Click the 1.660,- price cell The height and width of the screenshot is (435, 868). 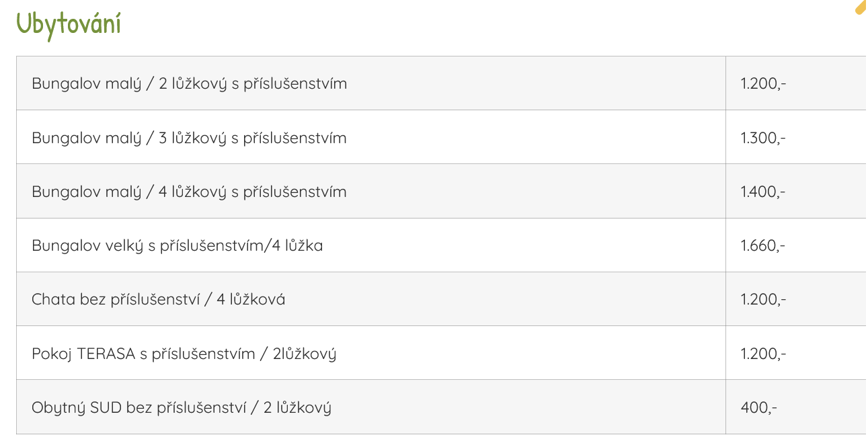point(796,245)
